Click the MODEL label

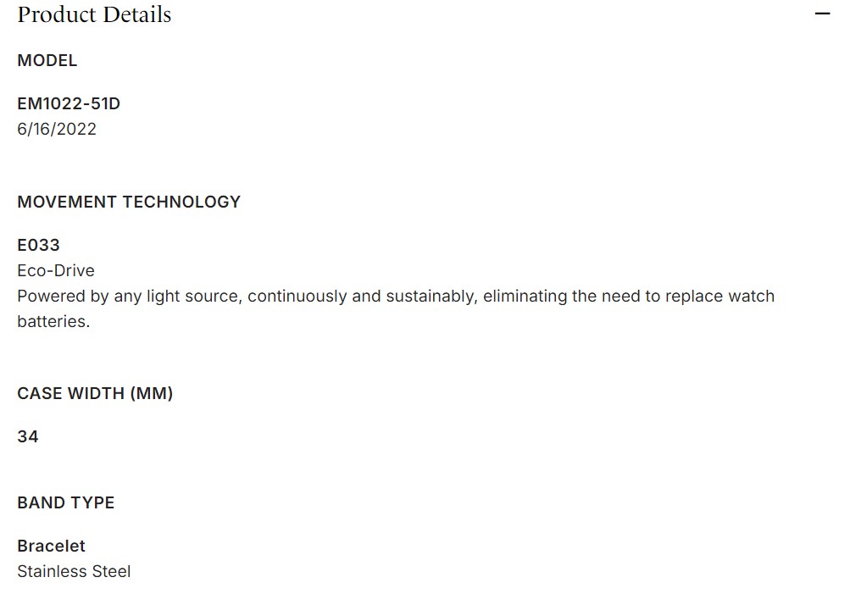(47, 60)
